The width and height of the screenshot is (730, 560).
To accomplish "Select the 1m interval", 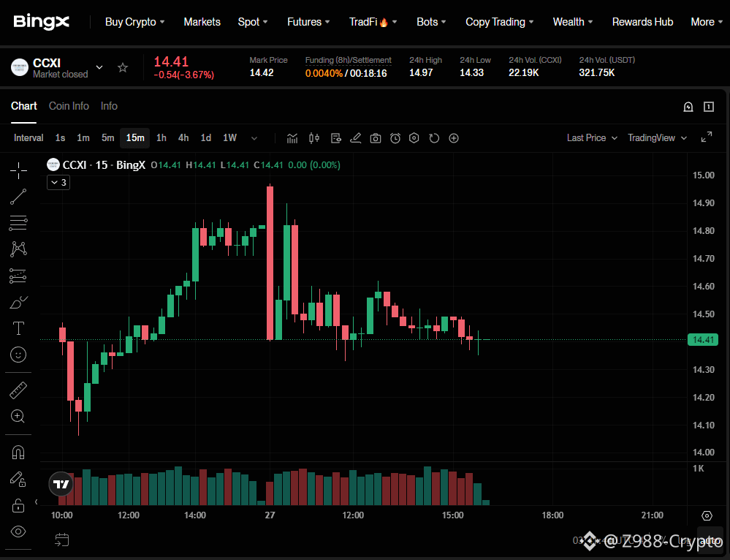I will (x=83, y=138).
